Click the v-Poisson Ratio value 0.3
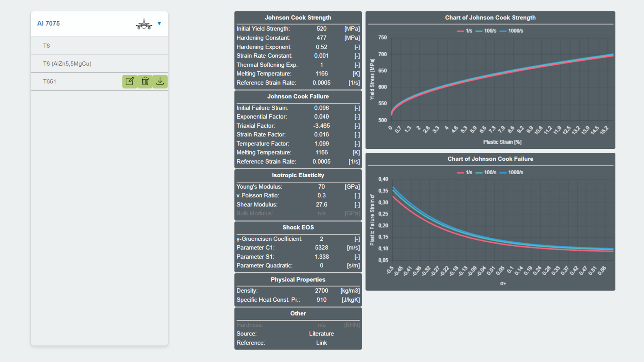Image resolution: width=644 pixels, height=362 pixels. pyautogui.click(x=321, y=195)
